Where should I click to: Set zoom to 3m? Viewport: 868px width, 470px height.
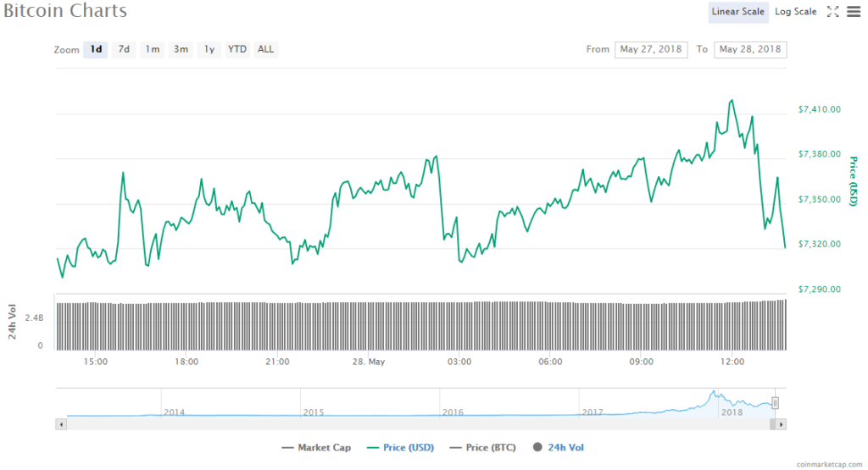(181, 49)
